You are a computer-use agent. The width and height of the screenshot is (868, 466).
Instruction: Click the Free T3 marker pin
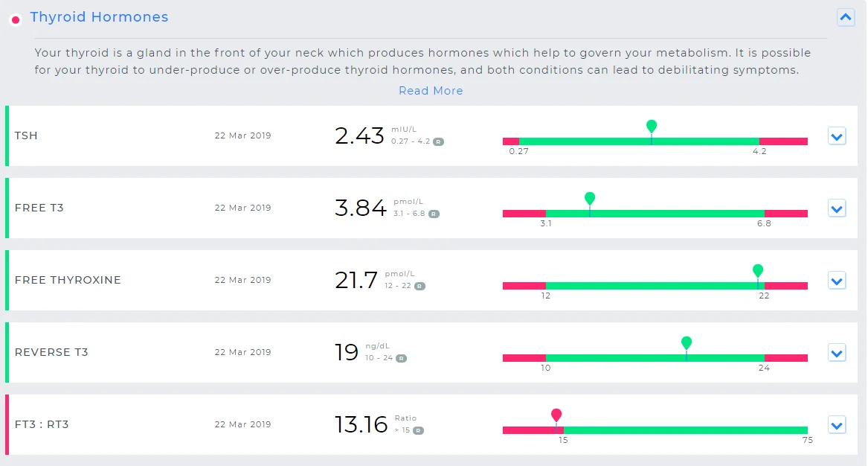(590, 198)
